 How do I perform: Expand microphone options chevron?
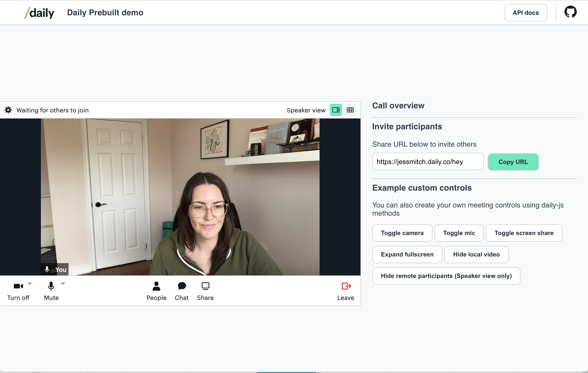63,283
